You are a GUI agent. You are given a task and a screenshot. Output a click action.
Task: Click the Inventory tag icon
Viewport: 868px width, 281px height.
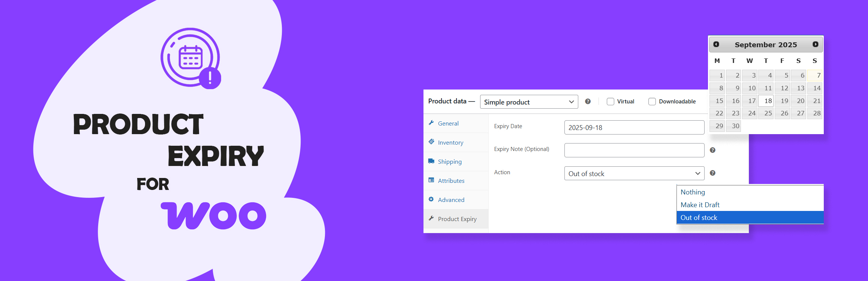coord(431,142)
